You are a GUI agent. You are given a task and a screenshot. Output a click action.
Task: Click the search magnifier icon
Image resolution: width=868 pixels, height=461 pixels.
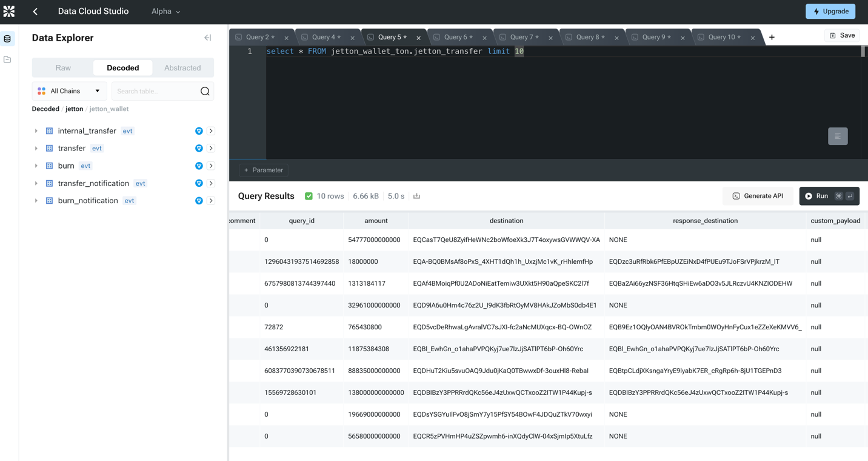[x=205, y=91]
